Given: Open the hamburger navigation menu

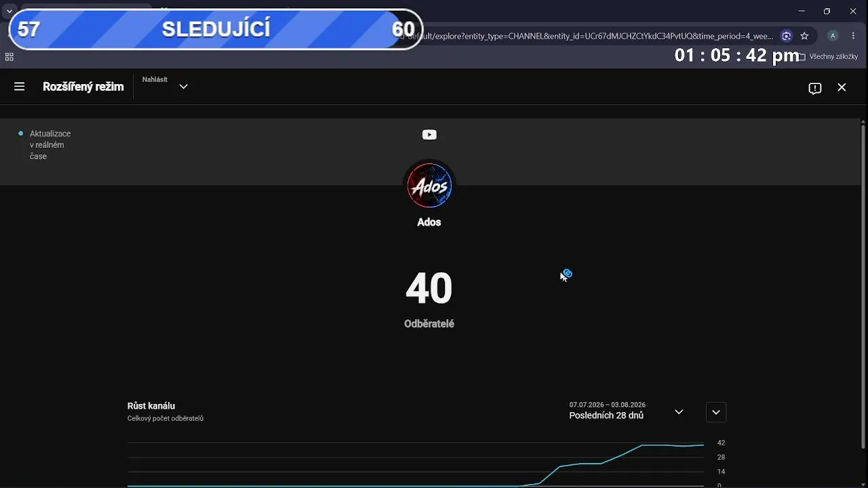Looking at the screenshot, I should tap(19, 87).
